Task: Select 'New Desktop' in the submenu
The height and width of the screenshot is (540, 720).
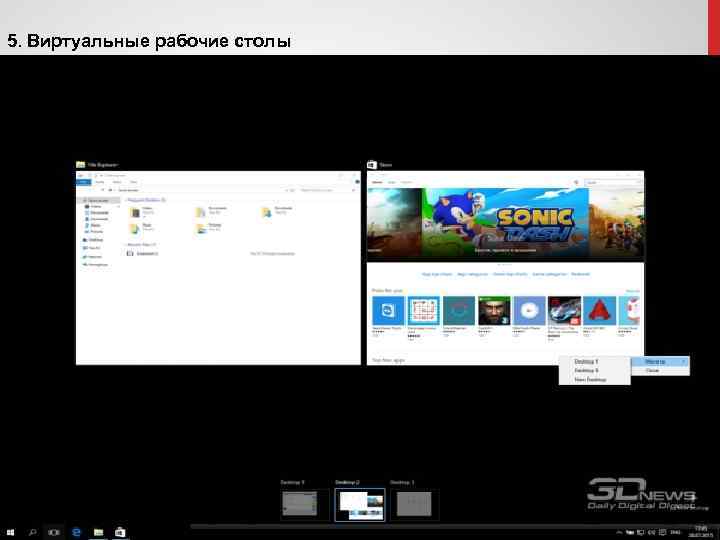Action: coord(594,380)
